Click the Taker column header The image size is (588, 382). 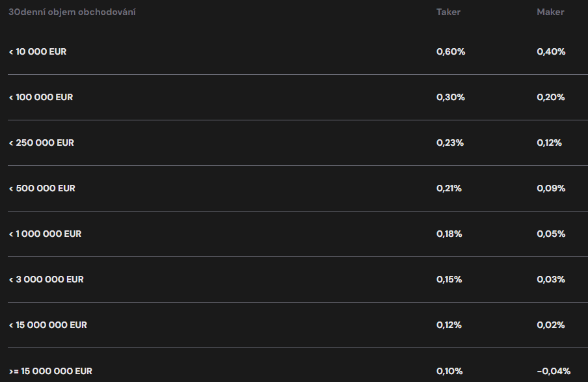[448, 12]
